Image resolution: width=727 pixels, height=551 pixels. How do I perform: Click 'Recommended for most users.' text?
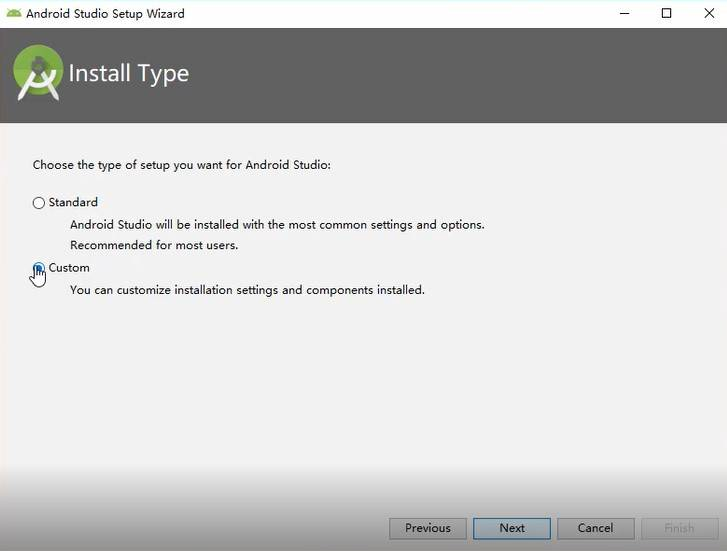coord(154,245)
